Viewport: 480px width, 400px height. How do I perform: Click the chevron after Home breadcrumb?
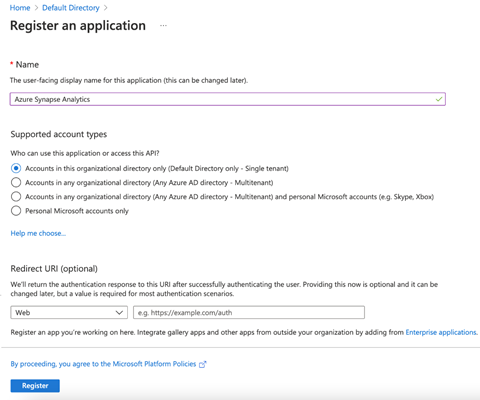[x=36, y=8]
